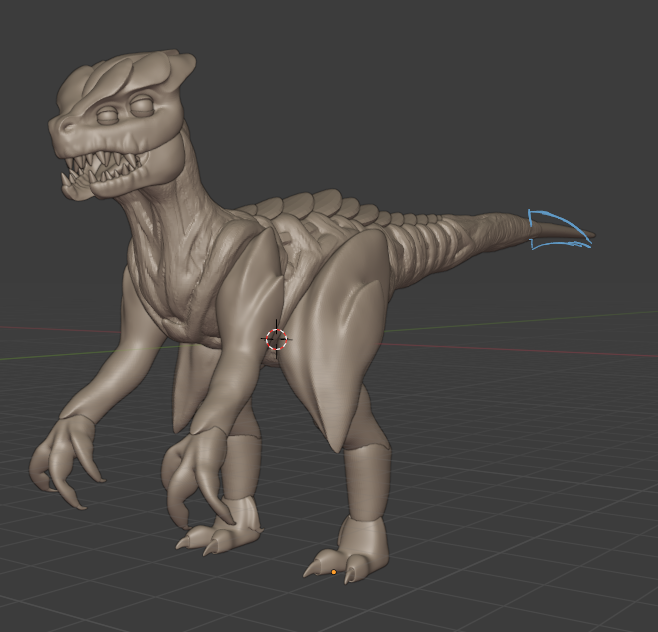This screenshot has height=632, width=658.
Task: Click the orange object origin dot
Action: point(334,572)
